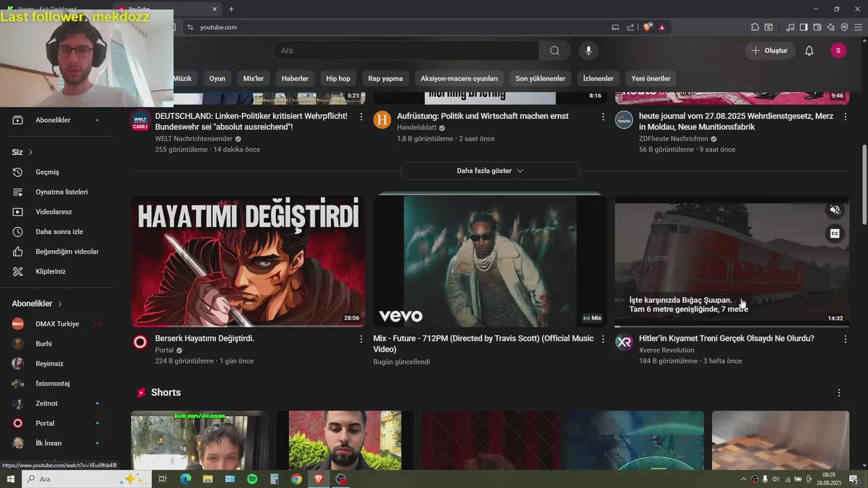The image size is (868, 488).
Task: Click the system tray microphone icon
Action: [765, 479]
